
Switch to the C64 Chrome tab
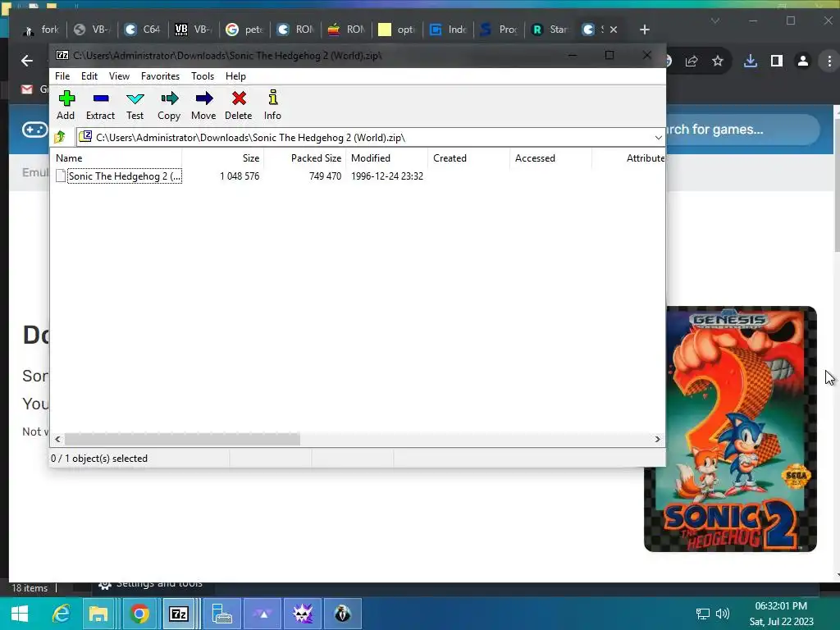pyautogui.click(x=143, y=30)
